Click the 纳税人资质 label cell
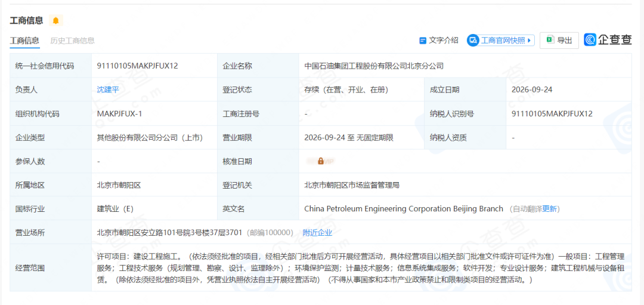 click(x=465, y=138)
